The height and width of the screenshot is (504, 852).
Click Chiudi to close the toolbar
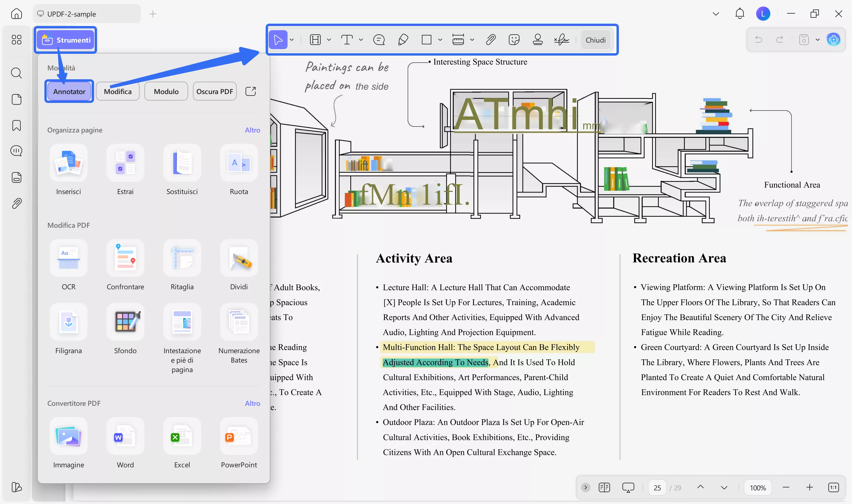(x=596, y=40)
